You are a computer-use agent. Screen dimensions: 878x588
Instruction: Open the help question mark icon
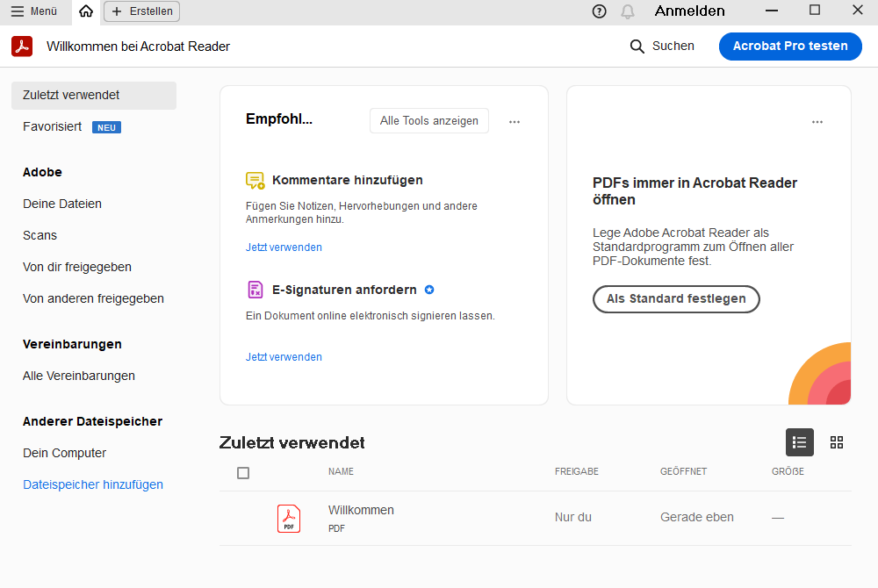599,11
